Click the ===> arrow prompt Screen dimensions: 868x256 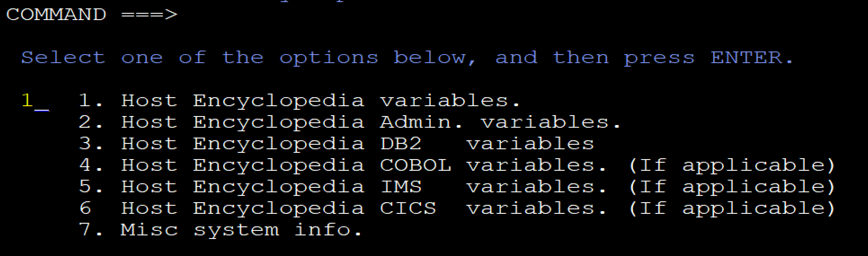(149, 15)
